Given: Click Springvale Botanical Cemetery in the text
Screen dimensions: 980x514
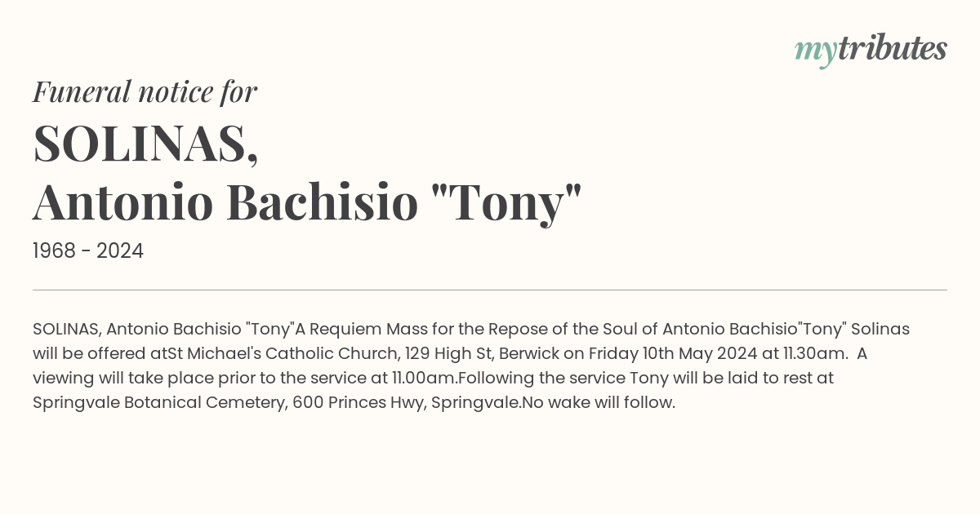Looking at the screenshot, I should [x=158, y=403].
